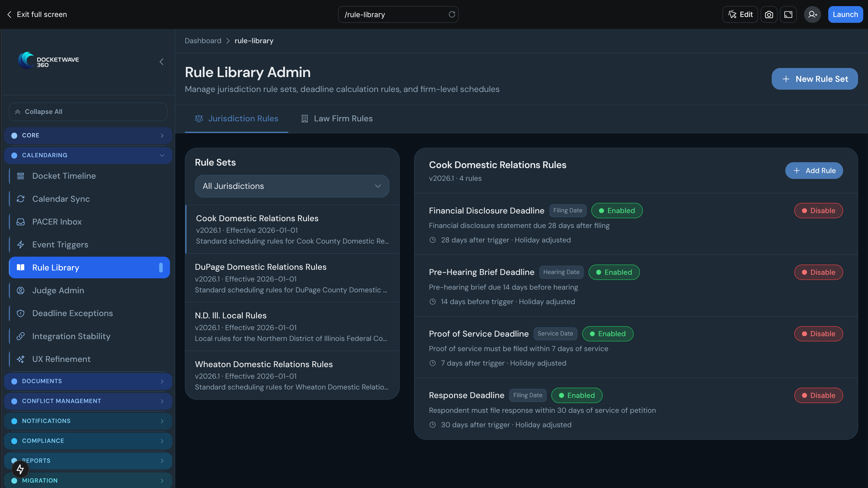Select Cook Domestic Relations Rules set
The width and height of the screenshot is (868, 488).
(292, 229)
